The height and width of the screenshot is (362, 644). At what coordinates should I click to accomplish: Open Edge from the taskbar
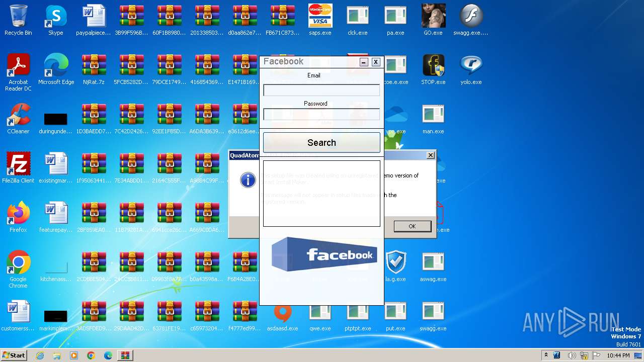click(x=108, y=355)
